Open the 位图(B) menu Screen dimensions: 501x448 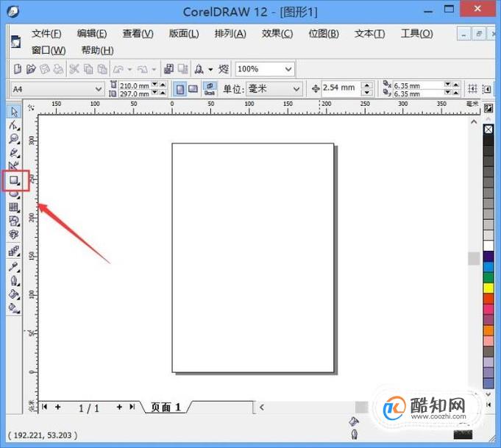(324, 34)
